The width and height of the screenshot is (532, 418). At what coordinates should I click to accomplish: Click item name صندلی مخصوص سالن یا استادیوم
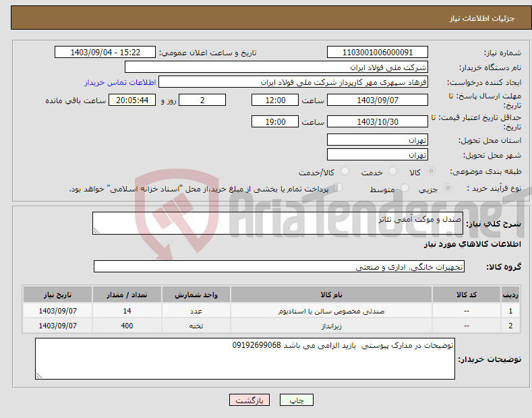tap(331, 311)
